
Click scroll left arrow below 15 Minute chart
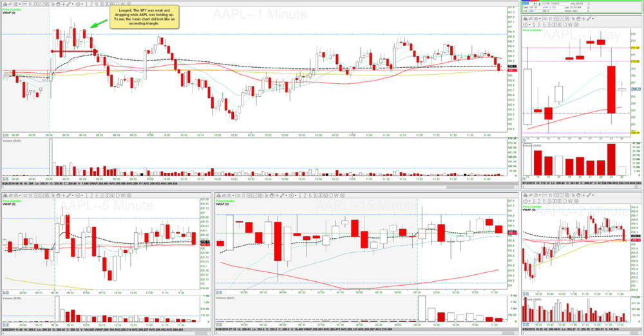[x=216, y=333]
